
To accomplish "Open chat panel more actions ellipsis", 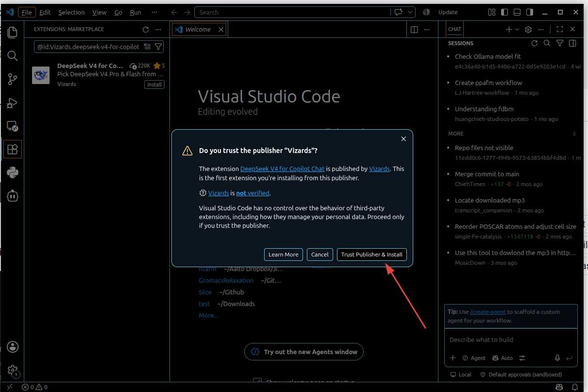I will pos(541,30).
